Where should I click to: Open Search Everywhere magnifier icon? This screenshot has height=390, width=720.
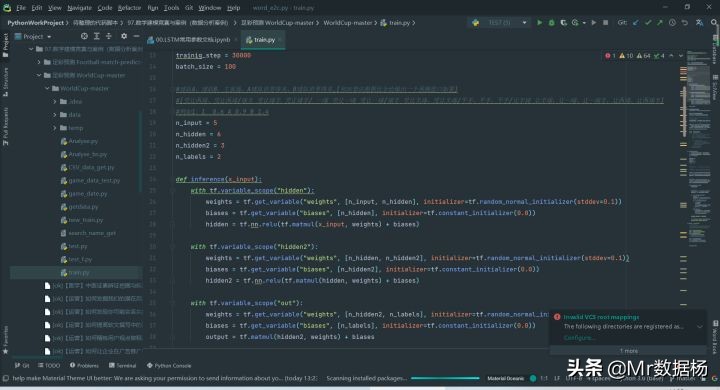[x=714, y=23]
